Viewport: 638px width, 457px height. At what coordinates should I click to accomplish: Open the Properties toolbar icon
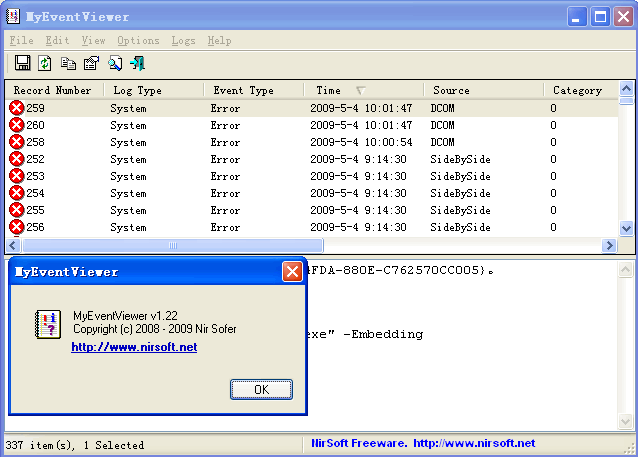[x=92, y=63]
